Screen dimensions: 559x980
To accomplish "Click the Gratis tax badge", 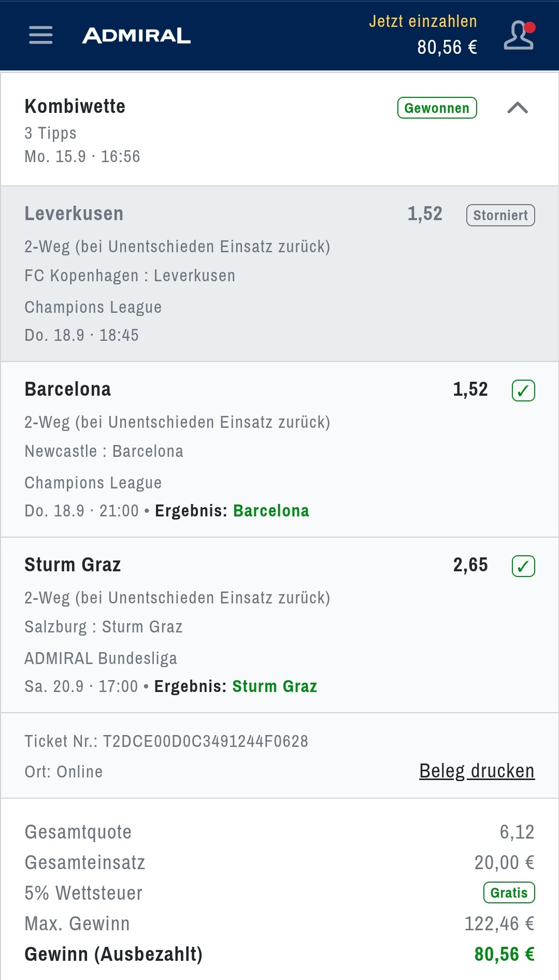I will (509, 892).
